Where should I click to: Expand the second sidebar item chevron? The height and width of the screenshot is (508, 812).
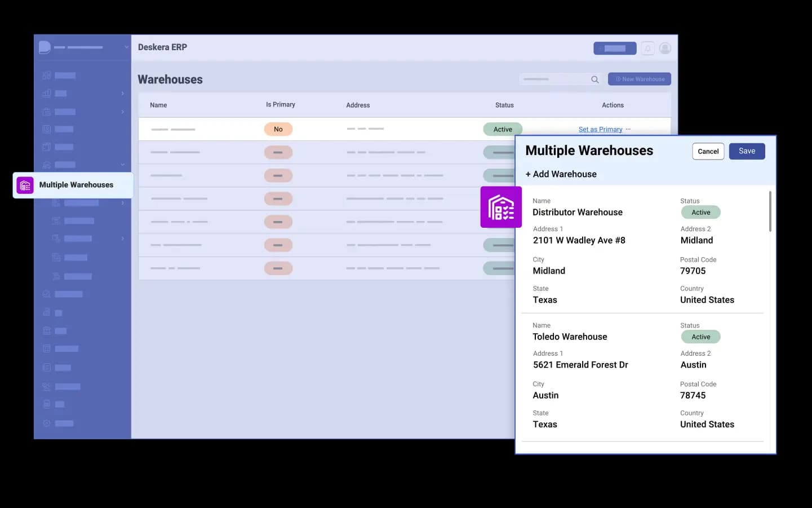click(122, 94)
